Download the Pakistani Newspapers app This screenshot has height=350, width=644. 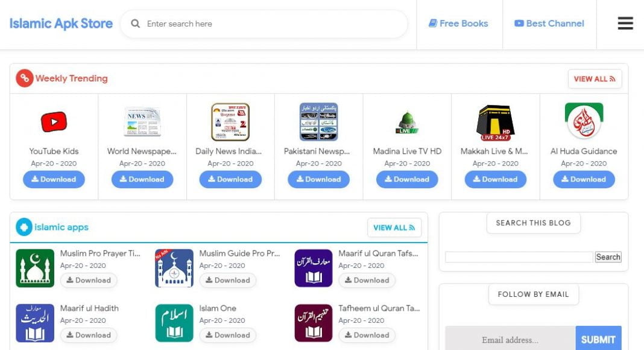point(318,179)
